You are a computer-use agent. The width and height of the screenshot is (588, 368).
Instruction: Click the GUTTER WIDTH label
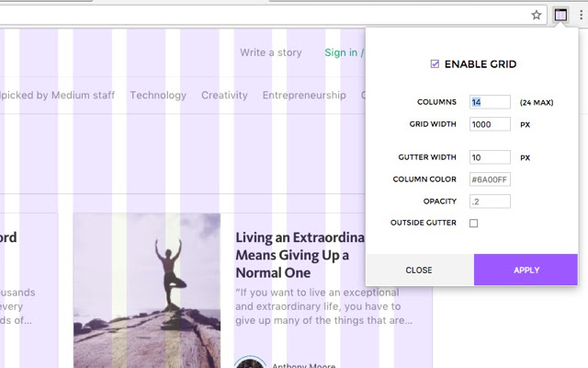(x=427, y=157)
